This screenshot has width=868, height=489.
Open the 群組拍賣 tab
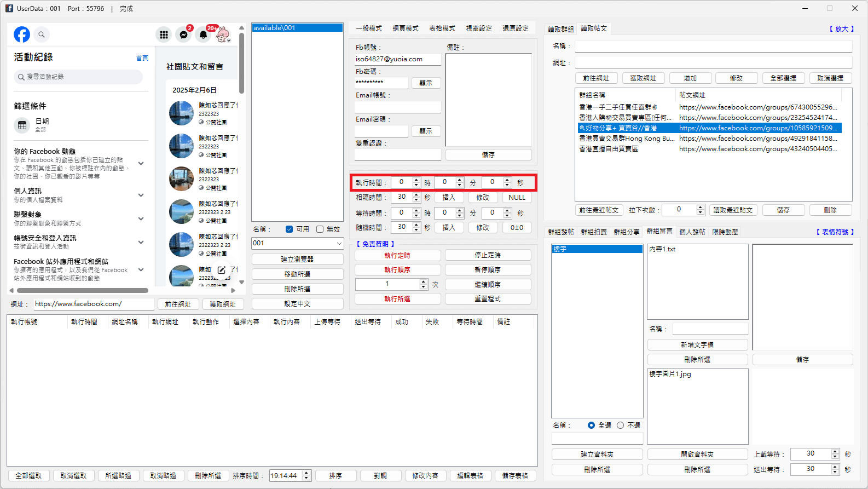[x=594, y=232]
